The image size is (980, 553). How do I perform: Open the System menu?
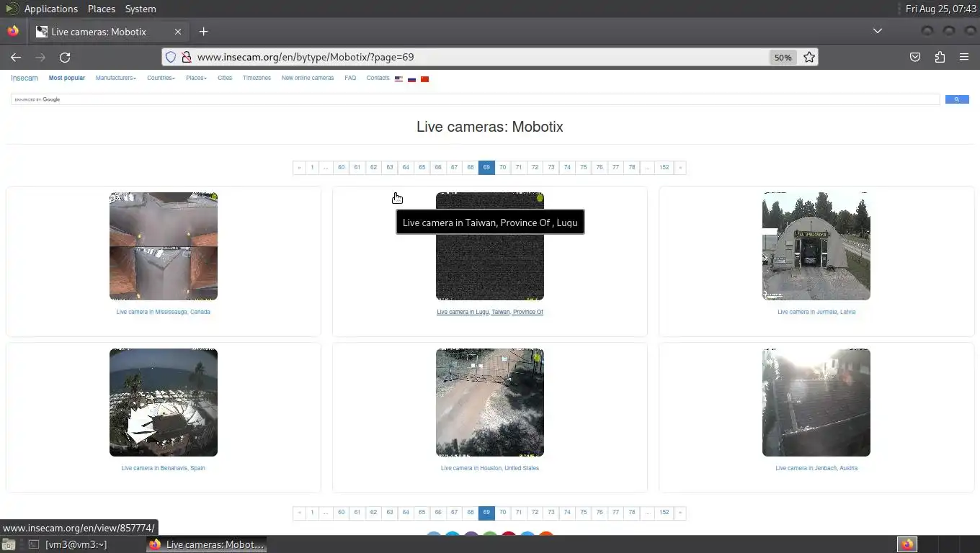coord(141,9)
